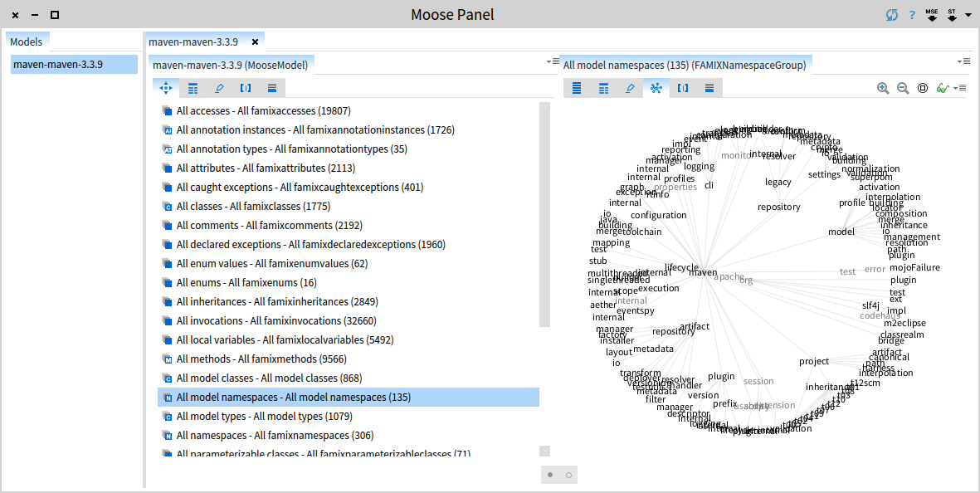Screen dimensions: 980x493
Task: Click the last list icon in the namespaces toolbar
Action: [x=709, y=88]
